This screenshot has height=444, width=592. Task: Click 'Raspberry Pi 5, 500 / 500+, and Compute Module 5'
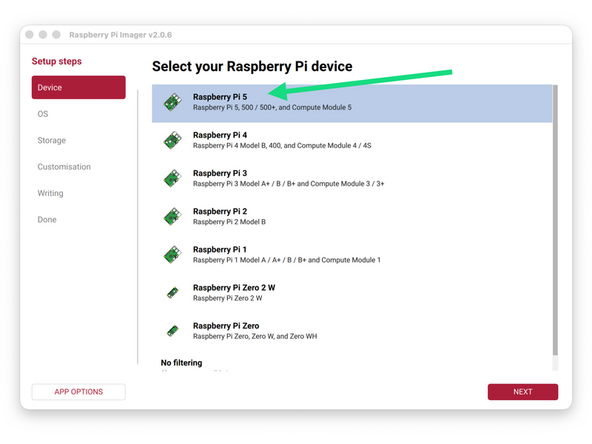(272, 108)
